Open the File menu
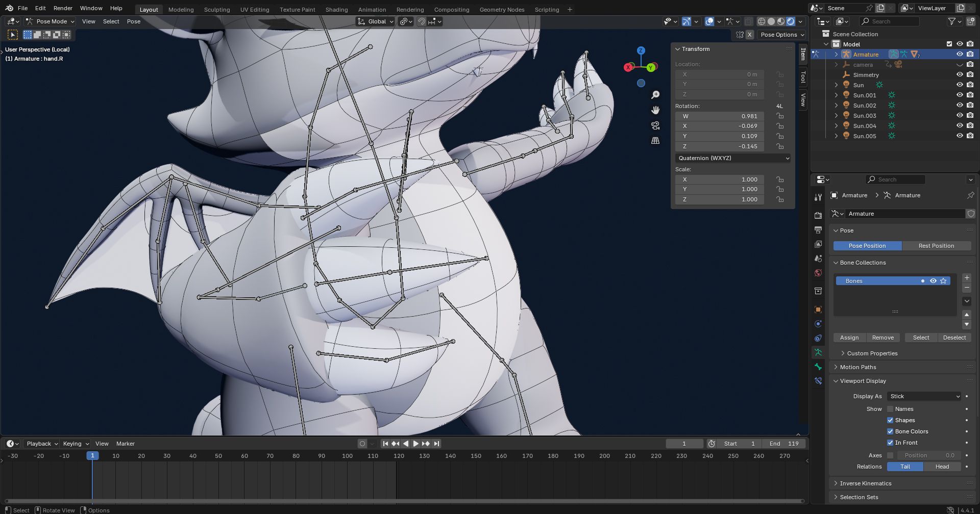 22,8
